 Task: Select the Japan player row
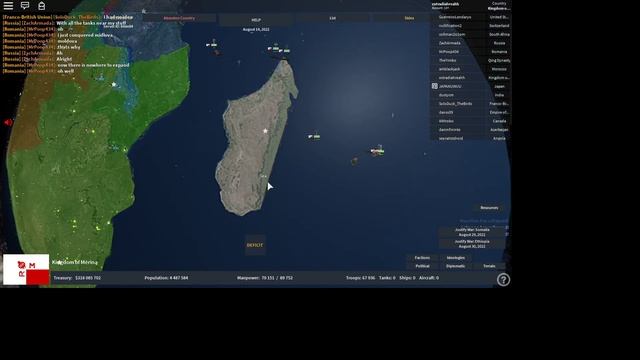click(x=471, y=86)
